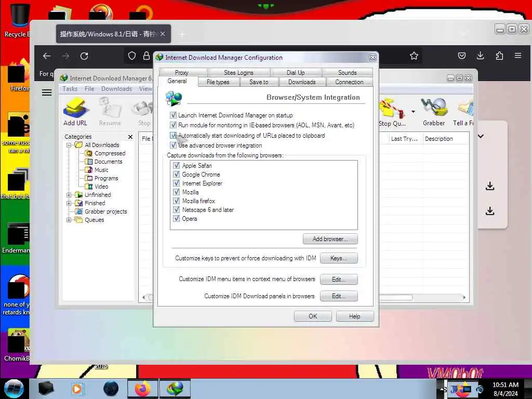Uncheck Internet Explorer browser

tap(177, 183)
